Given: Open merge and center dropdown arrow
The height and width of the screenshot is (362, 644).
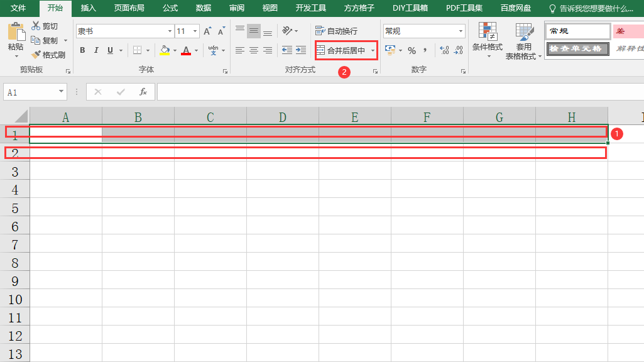Looking at the screenshot, I should 373,50.
